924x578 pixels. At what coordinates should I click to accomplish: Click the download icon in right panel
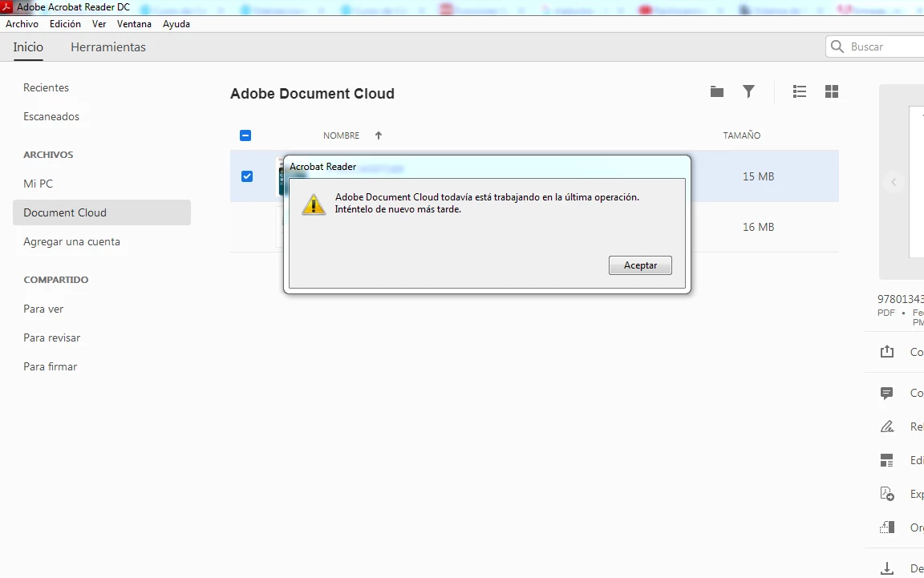pos(887,568)
